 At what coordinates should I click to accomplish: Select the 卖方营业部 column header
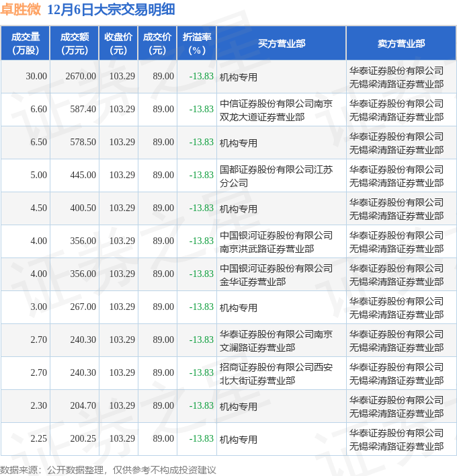401,44
